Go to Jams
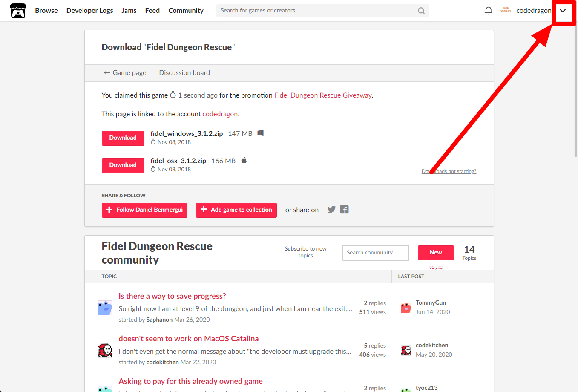 click(x=129, y=11)
